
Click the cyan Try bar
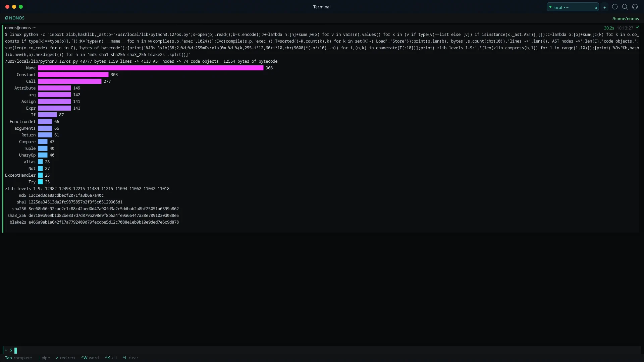click(x=40, y=182)
